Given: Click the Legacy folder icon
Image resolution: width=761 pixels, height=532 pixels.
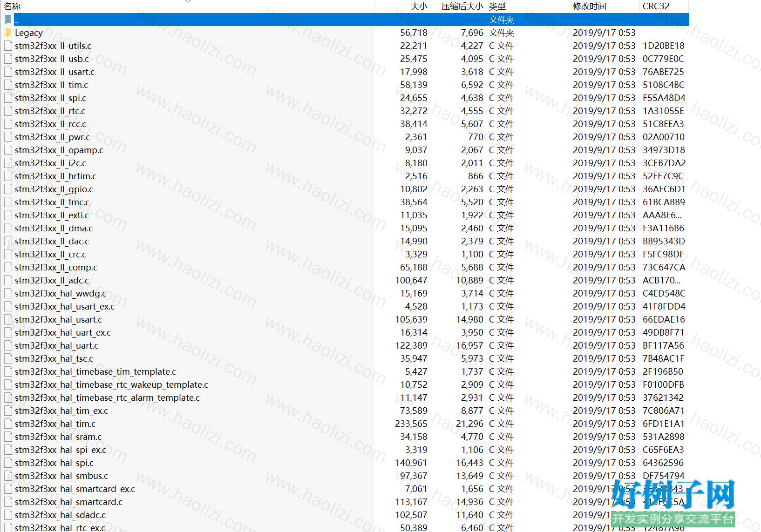Looking at the screenshot, I should click(x=8, y=33).
